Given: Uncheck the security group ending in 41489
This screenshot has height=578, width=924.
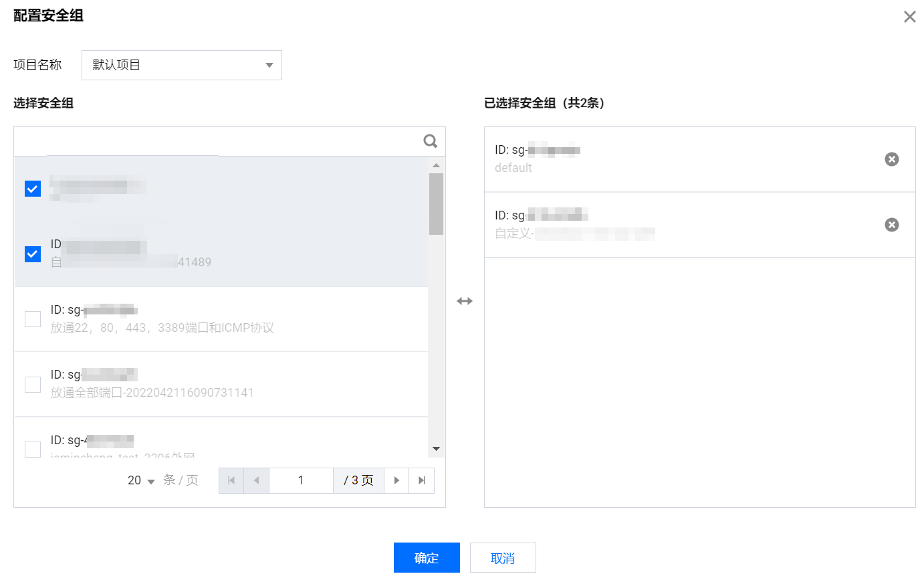Looking at the screenshot, I should point(33,254).
